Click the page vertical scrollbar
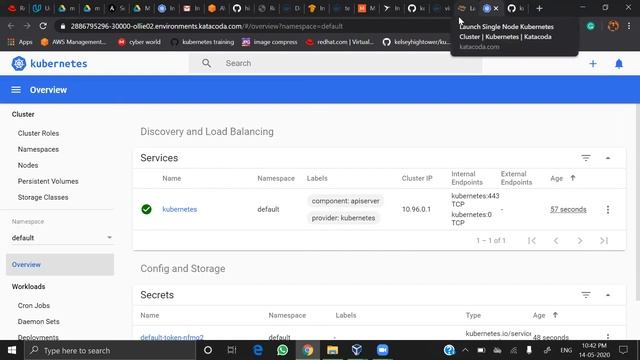The height and width of the screenshot is (360, 640). tap(637, 202)
